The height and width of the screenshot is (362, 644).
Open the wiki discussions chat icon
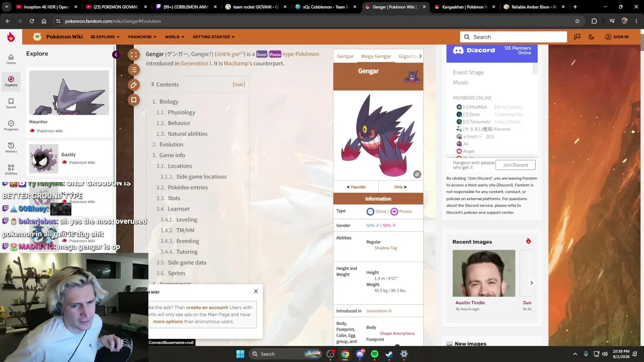(x=577, y=37)
